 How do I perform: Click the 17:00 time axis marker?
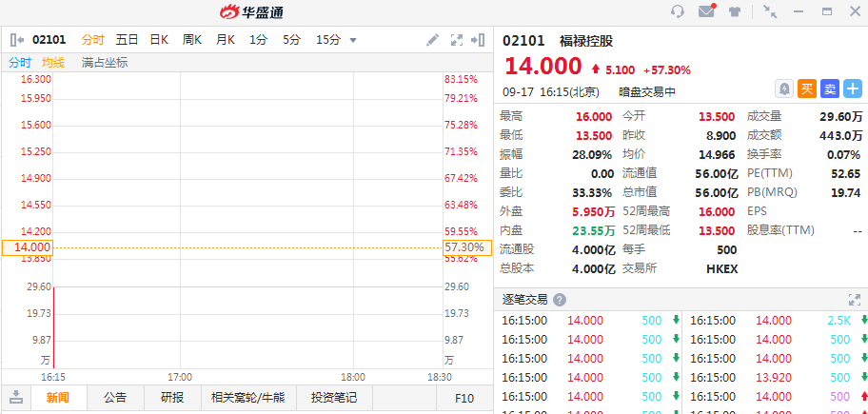[x=180, y=378]
